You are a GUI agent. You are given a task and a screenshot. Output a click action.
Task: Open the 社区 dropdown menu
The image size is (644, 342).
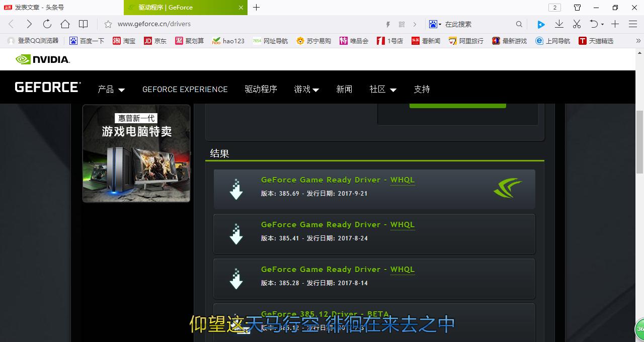point(383,90)
